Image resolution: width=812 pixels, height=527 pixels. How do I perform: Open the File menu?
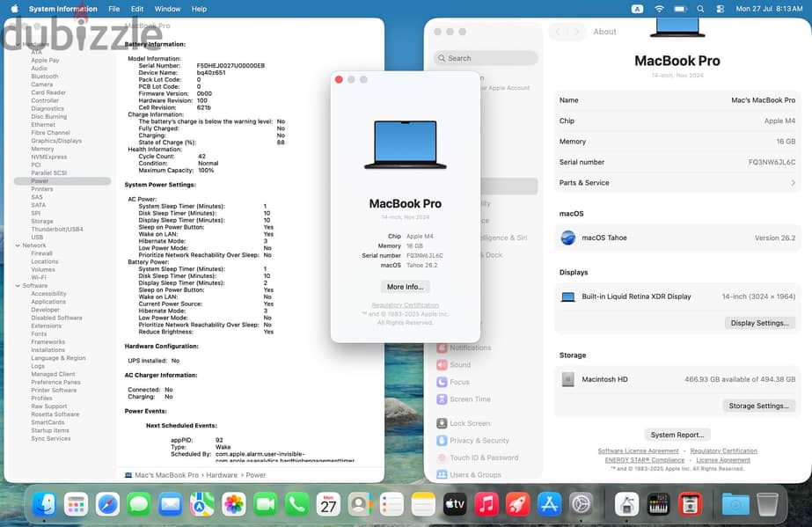(114, 9)
